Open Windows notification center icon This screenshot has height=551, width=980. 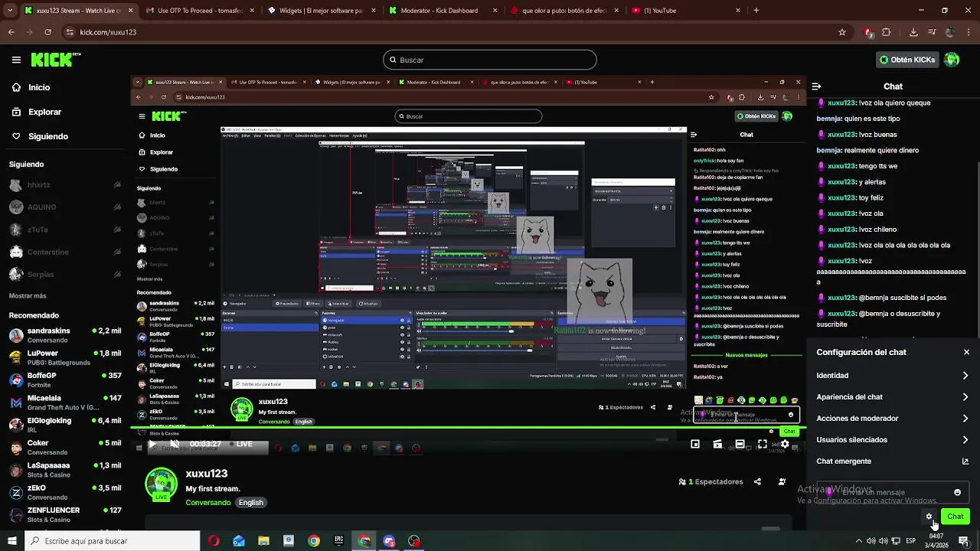tap(963, 541)
